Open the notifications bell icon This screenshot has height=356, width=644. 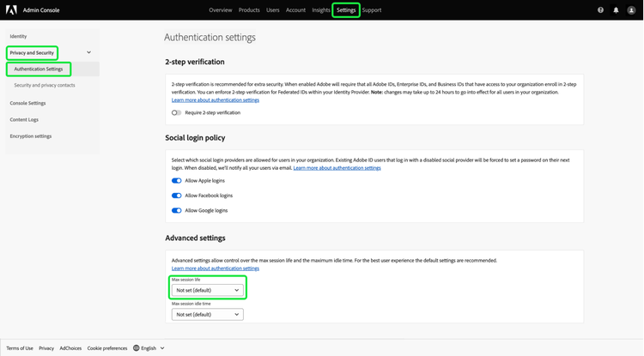616,10
